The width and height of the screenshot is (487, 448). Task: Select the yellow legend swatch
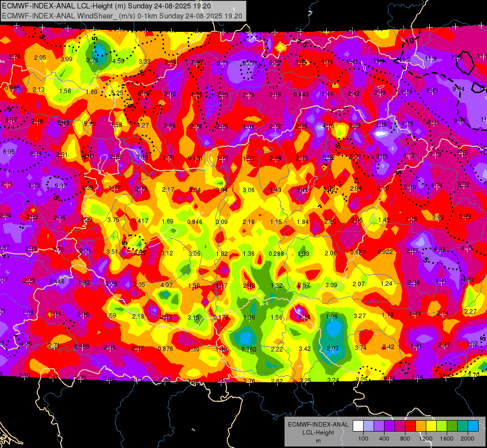tap(431, 426)
